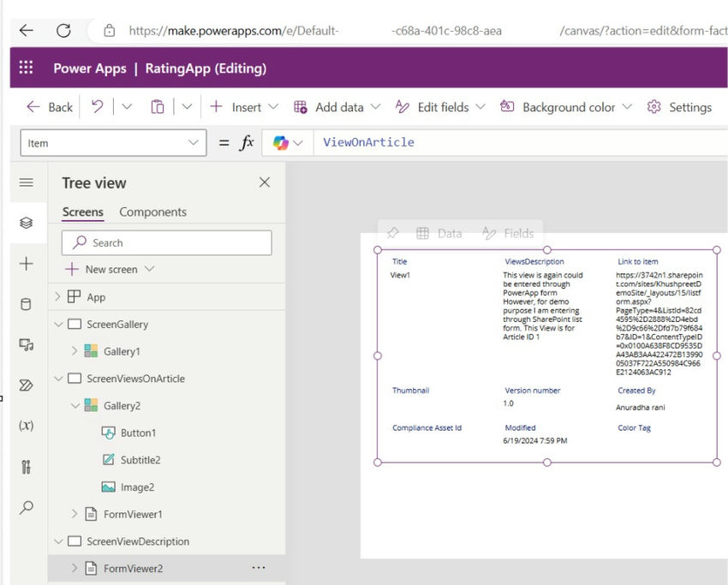Open Variables (x) icon in sidebar

(26, 426)
